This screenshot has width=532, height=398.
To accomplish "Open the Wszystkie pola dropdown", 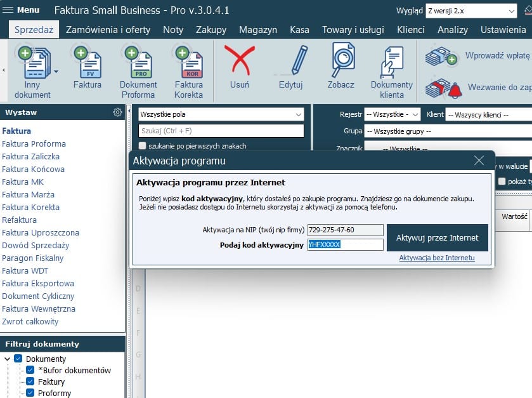I will [x=221, y=114].
